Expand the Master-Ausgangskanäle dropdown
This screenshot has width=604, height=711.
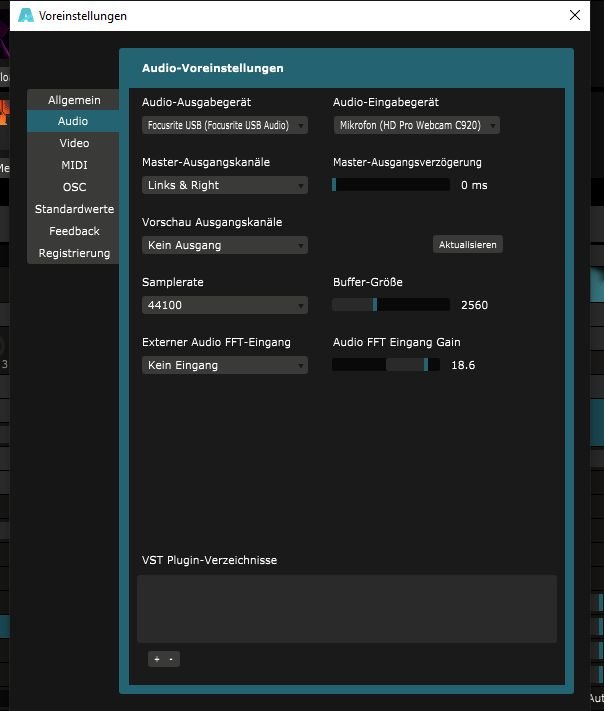pyautogui.click(x=225, y=185)
